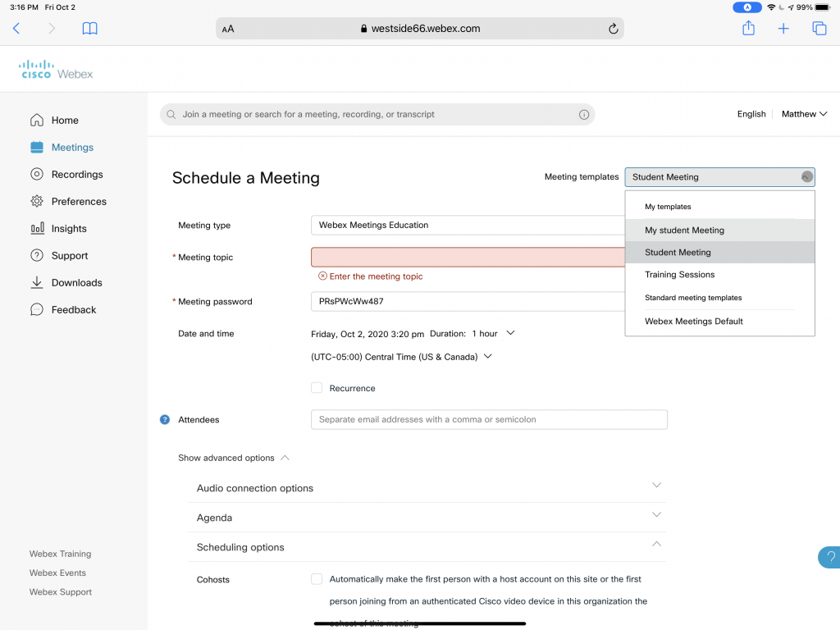This screenshot has height=630, width=840.
Task: Collapse the Scheduling options section
Action: tap(427, 547)
